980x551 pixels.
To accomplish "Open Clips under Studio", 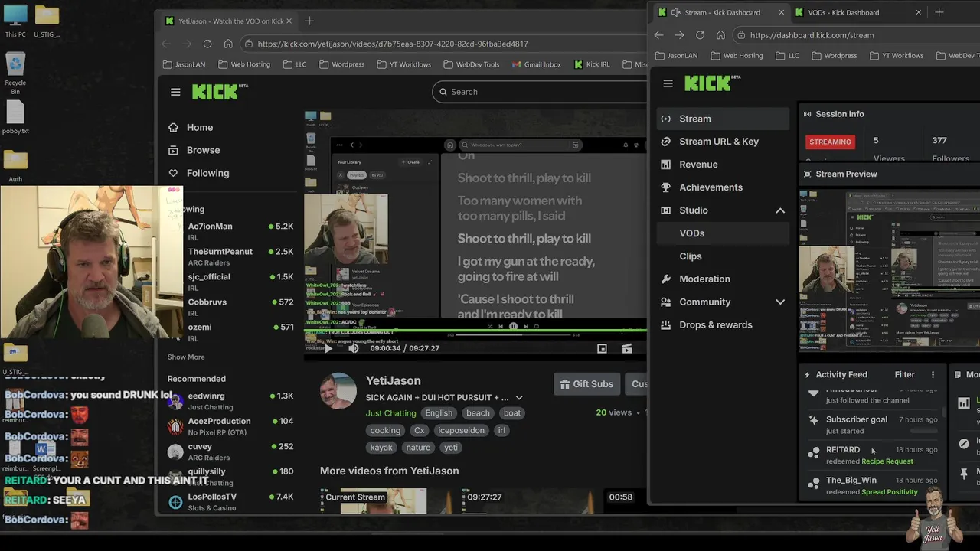I will tap(723, 256).
